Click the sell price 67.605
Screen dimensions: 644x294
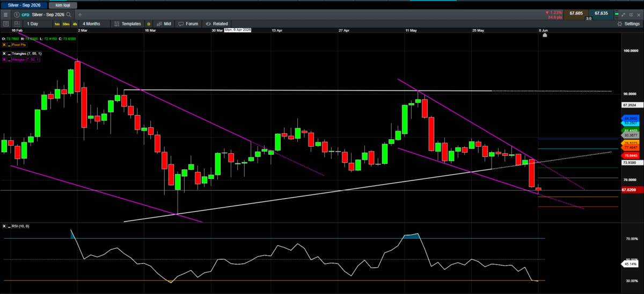click(576, 13)
